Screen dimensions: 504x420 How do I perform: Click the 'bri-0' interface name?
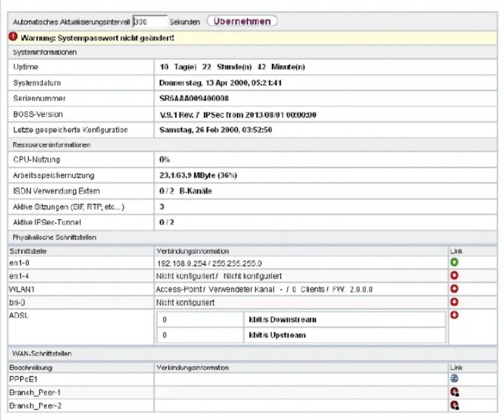[x=17, y=302]
